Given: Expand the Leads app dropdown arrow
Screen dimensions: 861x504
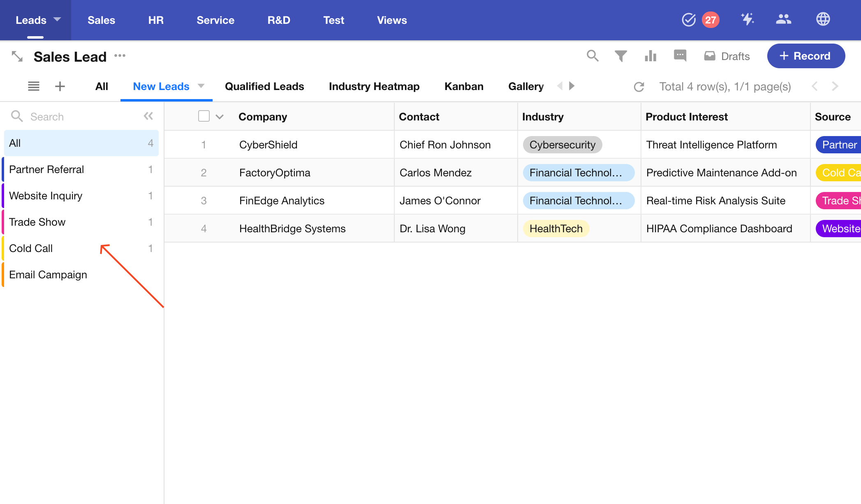Looking at the screenshot, I should [57, 19].
